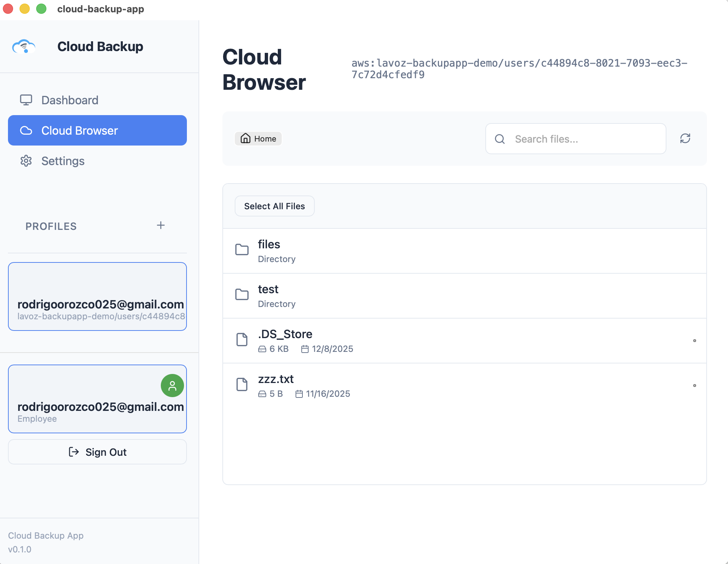Open Settings via the gear icon
728x564 pixels.
pos(26,161)
